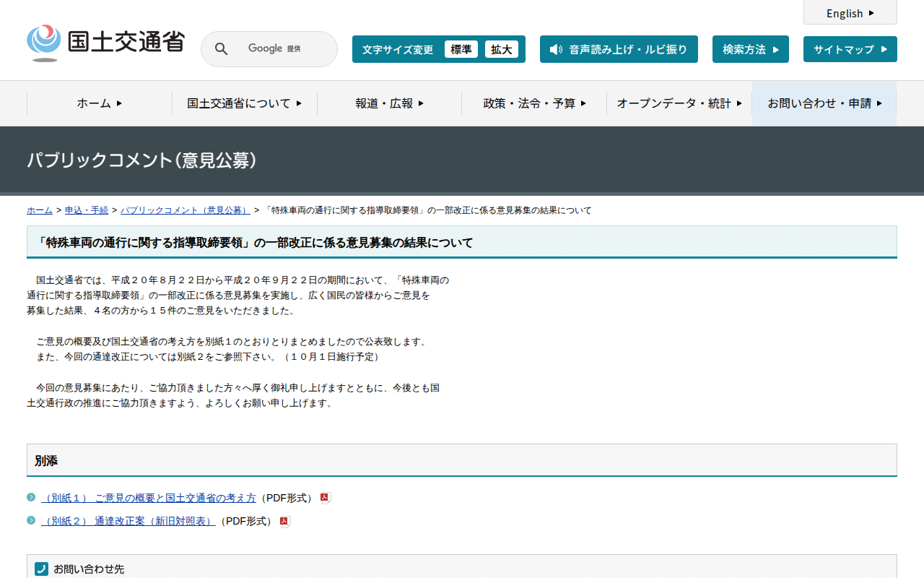Switch to the English site
Viewport: 924px width, 578px height.
[850, 13]
